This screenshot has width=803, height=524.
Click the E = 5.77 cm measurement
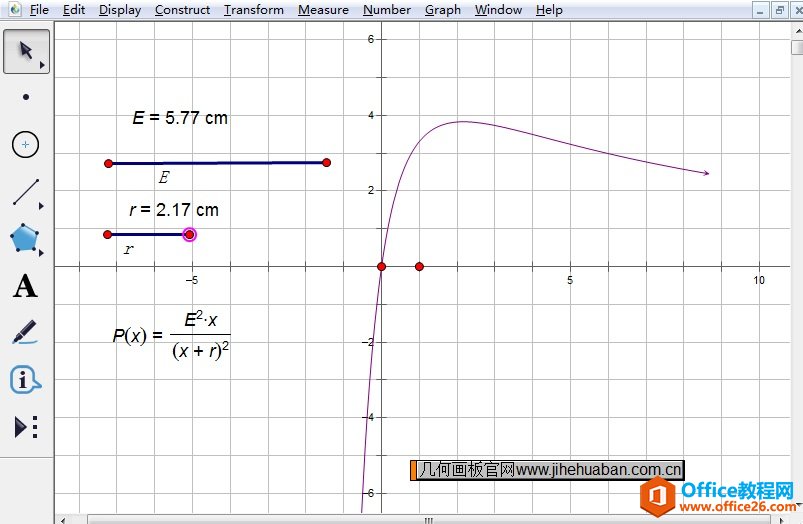180,118
